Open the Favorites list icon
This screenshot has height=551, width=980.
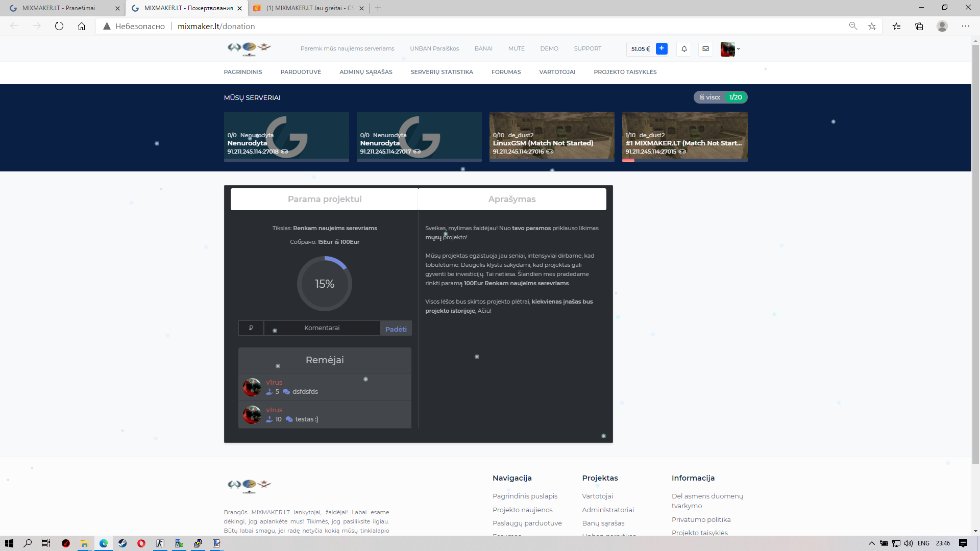click(896, 26)
